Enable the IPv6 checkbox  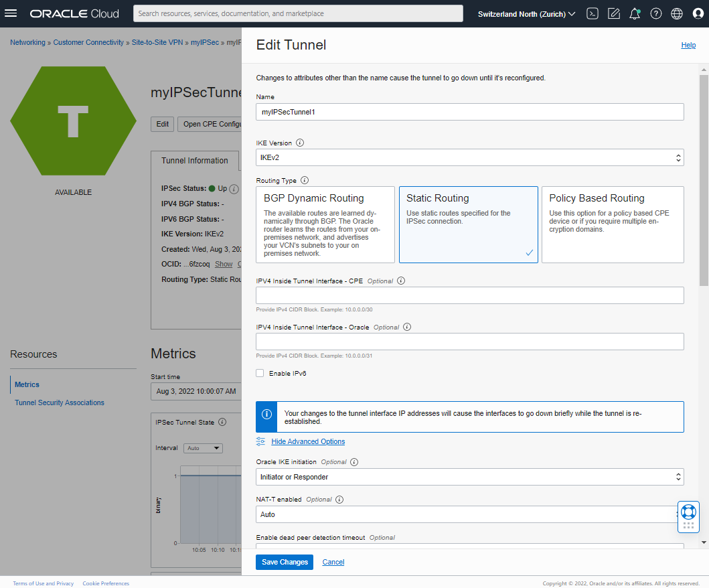tap(260, 373)
